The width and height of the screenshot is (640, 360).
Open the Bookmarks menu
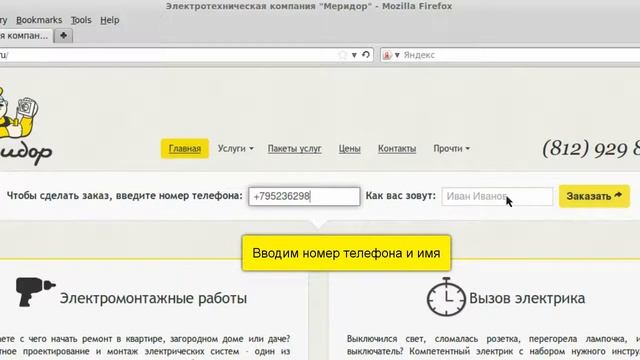39,20
